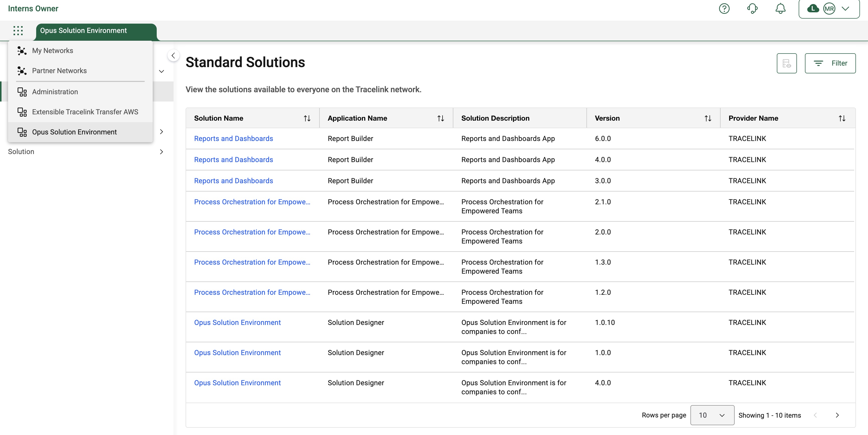Click the previous page arrow
This screenshot has height=435, width=868.
(x=815, y=415)
